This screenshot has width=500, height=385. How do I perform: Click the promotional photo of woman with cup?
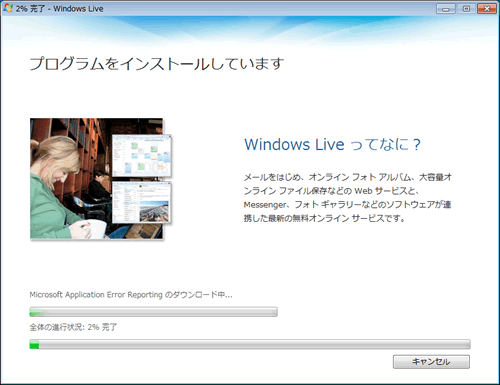click(x=101, y=179)
